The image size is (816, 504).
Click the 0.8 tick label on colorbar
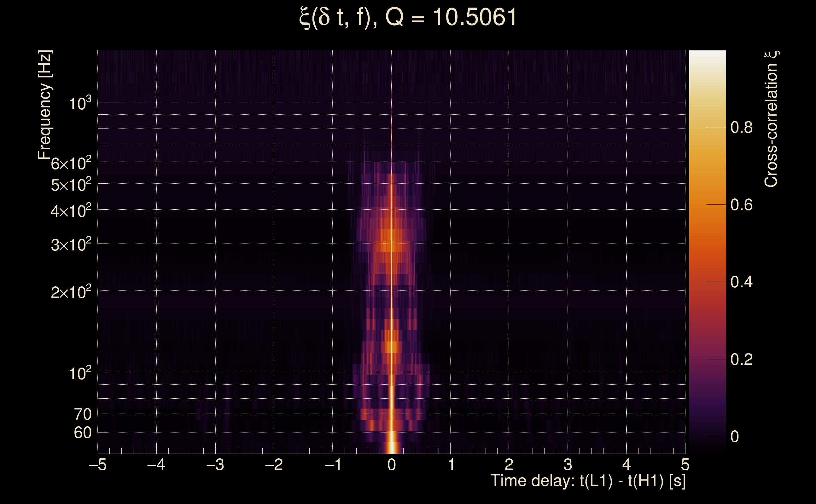741,127
